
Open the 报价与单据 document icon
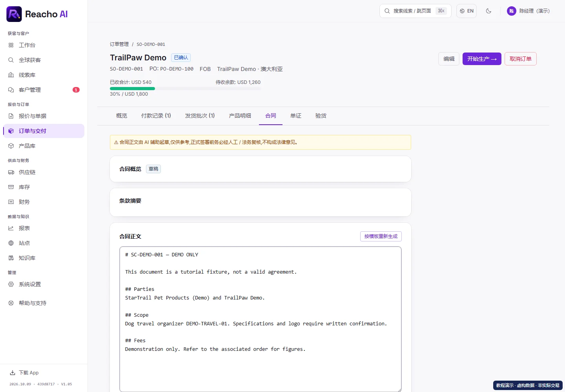[x=11, y=116]
